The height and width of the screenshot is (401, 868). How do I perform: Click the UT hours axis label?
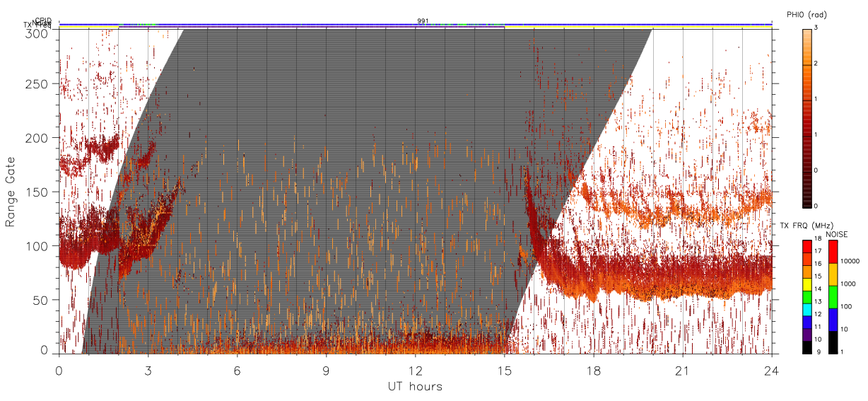[x=415, y=386]
